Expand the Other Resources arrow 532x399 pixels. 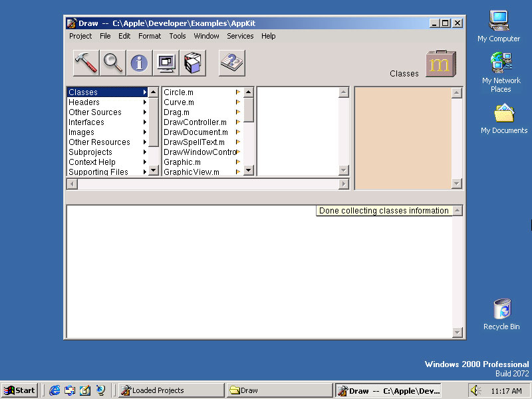(145, 142)
